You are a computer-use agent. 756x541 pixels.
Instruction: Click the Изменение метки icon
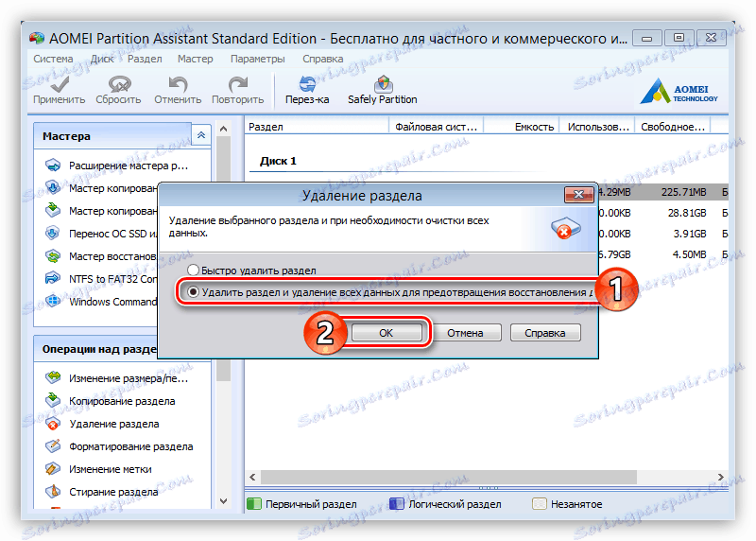[x=53, y=468]
